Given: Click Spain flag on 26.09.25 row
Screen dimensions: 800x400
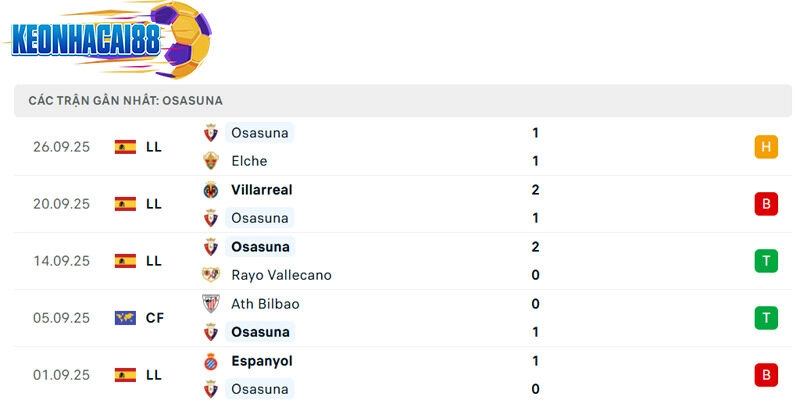Looking at the screenshot, I should 125,147.
